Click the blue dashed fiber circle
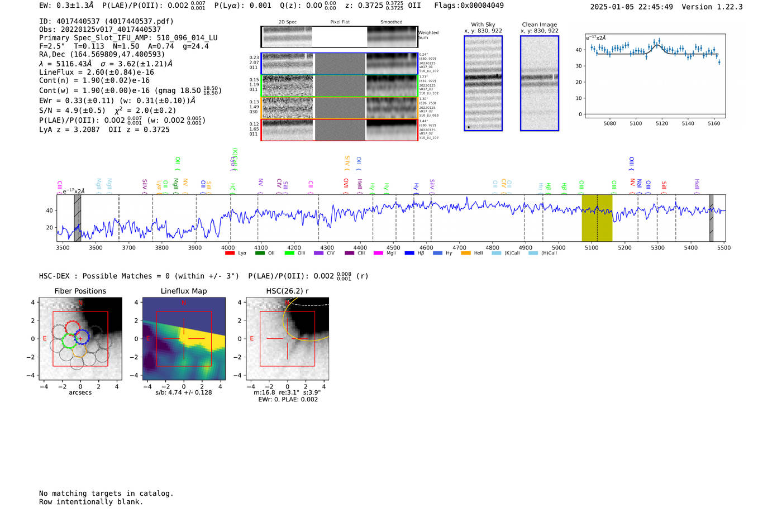 82,337
